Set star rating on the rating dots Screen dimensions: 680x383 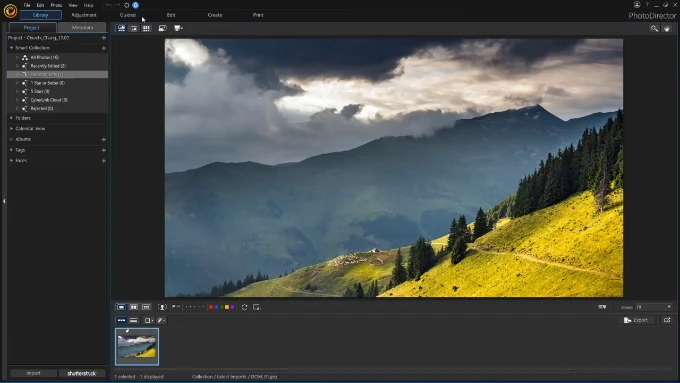(195, 307)
